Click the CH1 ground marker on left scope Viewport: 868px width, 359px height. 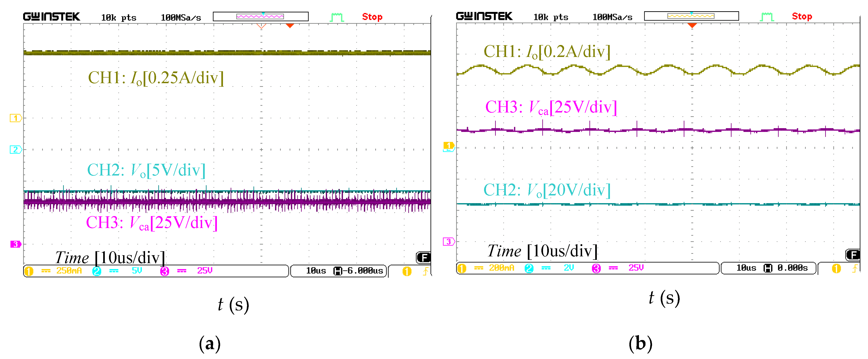tap(15, 118)
